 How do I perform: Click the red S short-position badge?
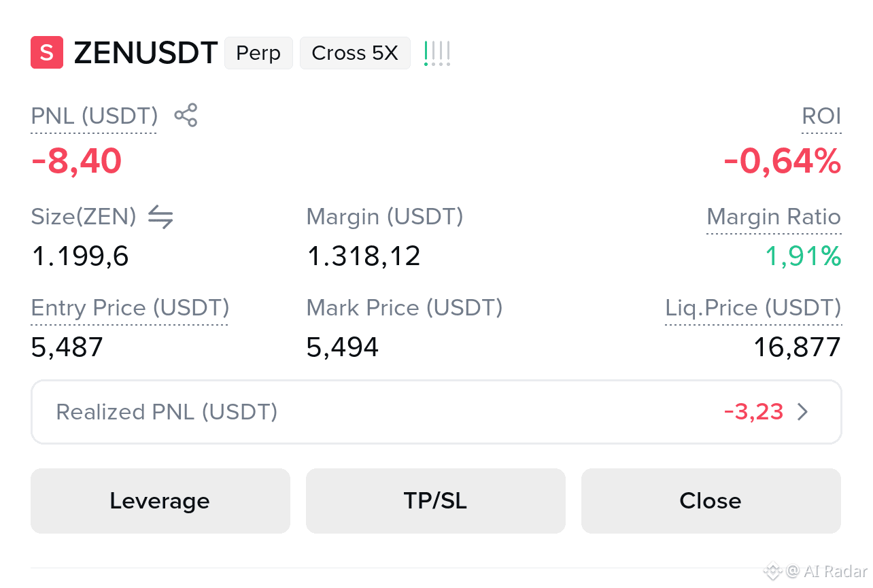tap(47, 53)
